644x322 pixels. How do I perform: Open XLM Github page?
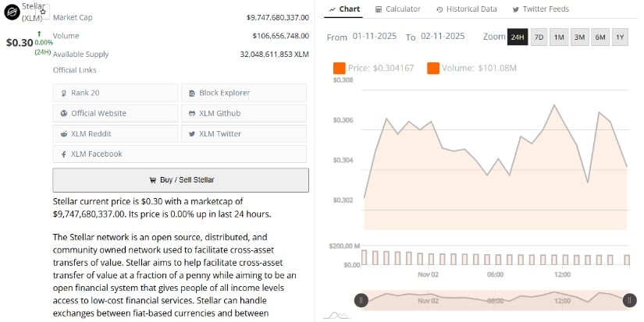pyautogui.click(x=244, y=113)
